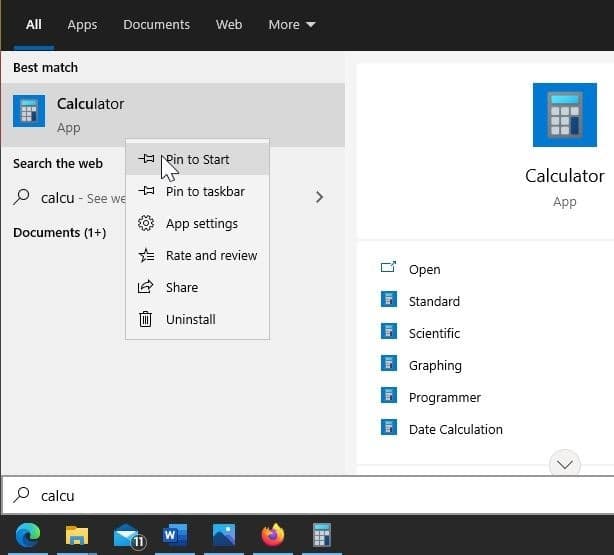Switch to the All tab

point(34,25)
